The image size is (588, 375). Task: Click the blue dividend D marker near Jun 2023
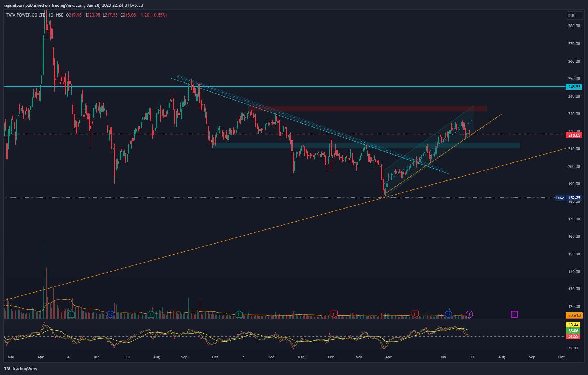(x=448, y=314)
